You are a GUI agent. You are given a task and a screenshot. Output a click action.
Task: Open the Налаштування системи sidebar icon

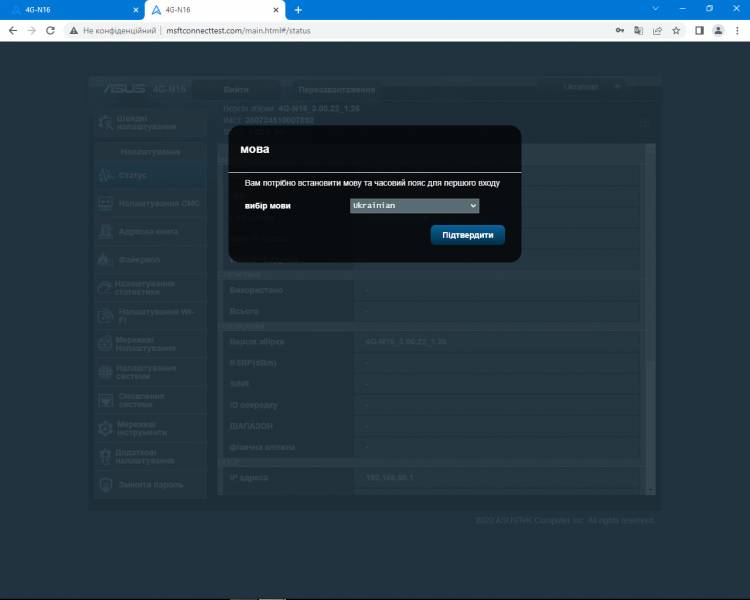[x=105, y=372]
